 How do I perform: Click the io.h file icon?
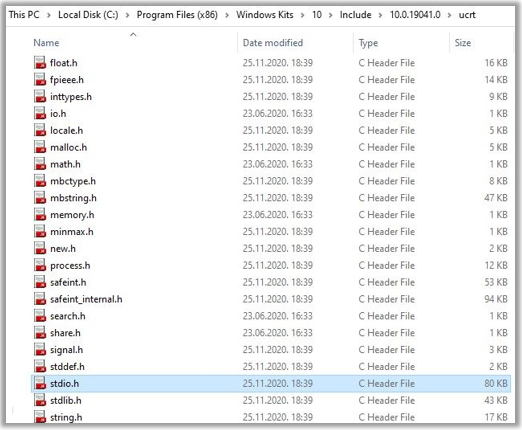coord(40,113)
